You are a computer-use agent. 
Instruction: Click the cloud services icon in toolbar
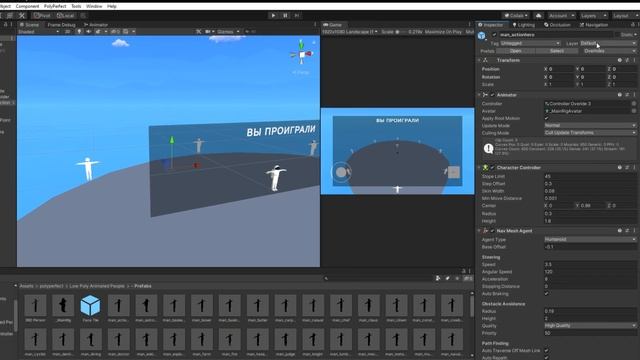point(538,16)
